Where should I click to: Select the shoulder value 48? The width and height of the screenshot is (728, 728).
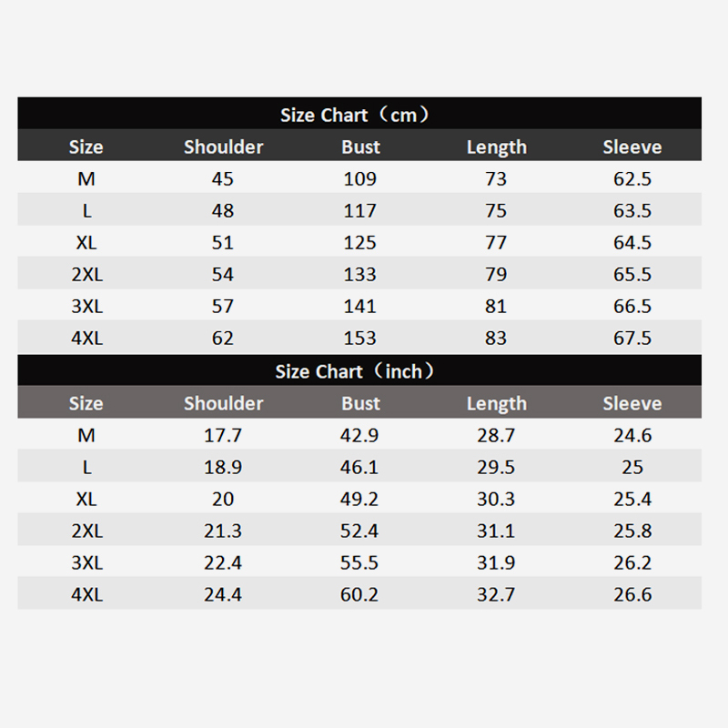(x=223, y=210)
